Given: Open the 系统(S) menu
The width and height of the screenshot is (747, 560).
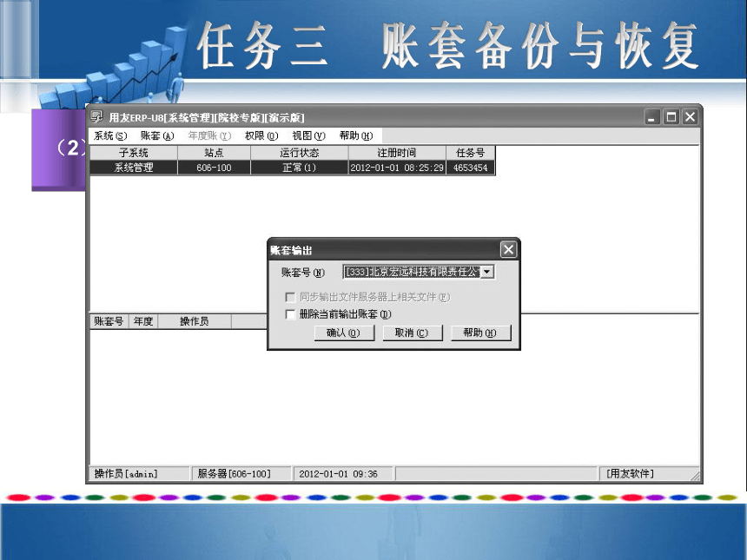Looking at the screenshot, I should tap(110, 135).
